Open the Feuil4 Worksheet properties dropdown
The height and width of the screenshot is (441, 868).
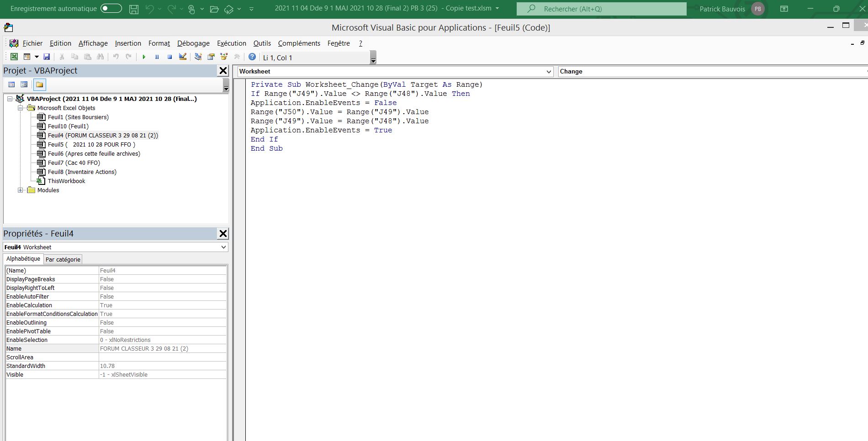(223, 247)
